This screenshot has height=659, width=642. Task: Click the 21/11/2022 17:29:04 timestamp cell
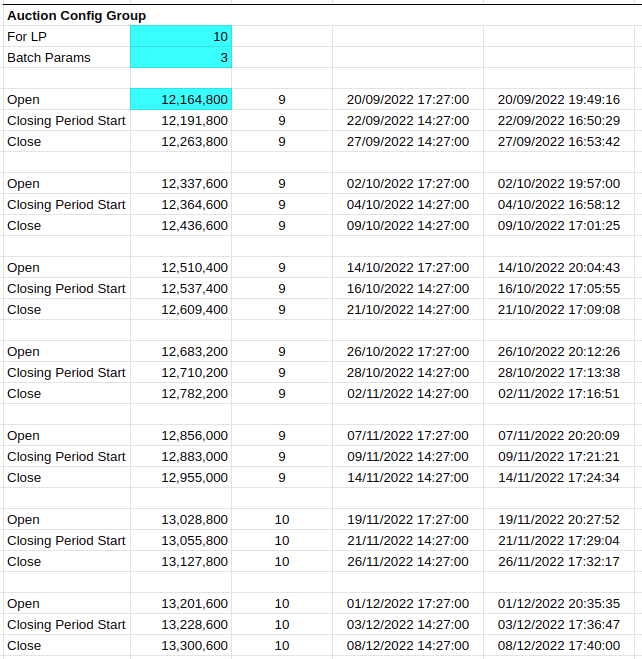[558, 541]
